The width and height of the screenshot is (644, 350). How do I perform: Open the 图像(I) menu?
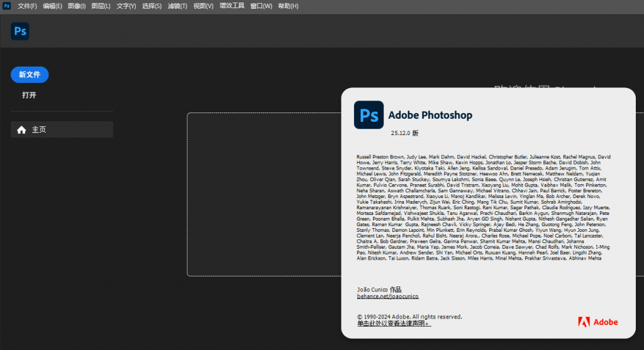click(x=77, y=6)
